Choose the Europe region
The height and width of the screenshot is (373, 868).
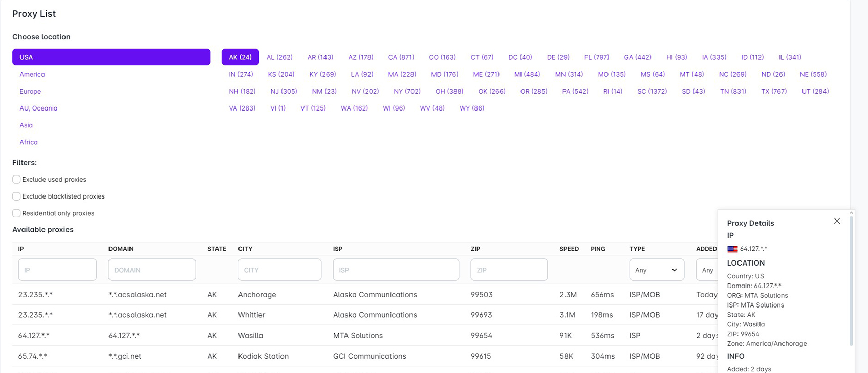click(30, 91)
